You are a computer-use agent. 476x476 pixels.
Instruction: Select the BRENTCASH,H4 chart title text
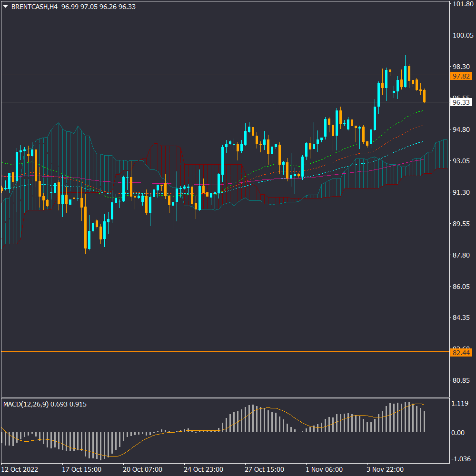pos(34,7)
